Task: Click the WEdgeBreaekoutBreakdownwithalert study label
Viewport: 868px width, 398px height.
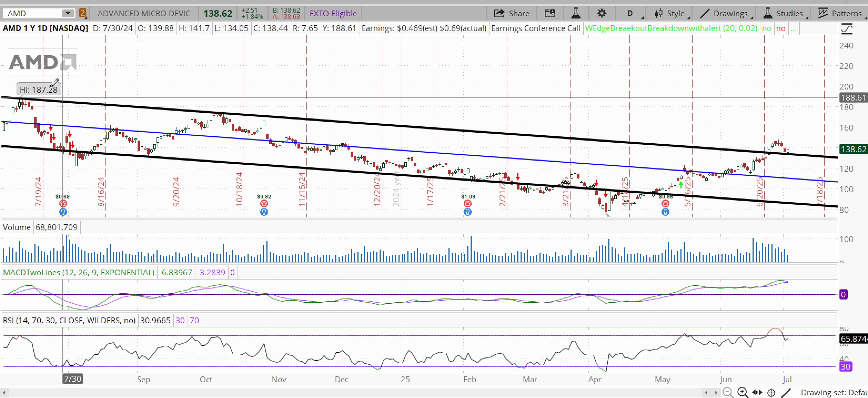Action: pos(671,28)
